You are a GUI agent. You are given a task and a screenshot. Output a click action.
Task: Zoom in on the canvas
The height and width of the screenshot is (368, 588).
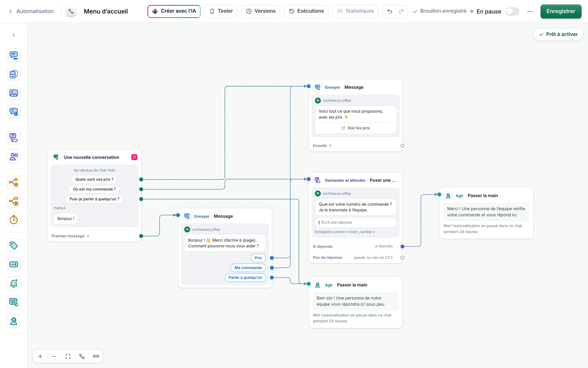coord(40,356)
